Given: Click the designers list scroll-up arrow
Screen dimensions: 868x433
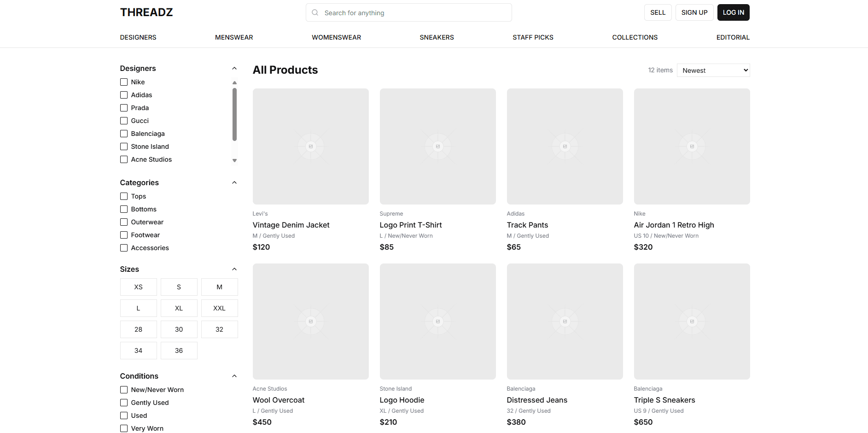Looking at the screenshot, I should click(x=234, y=83).
